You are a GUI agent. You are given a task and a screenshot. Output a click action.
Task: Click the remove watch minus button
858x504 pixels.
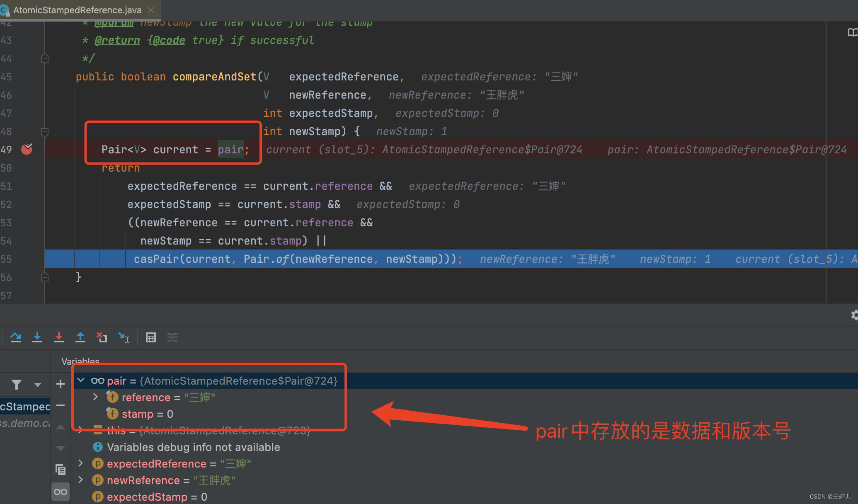click(x=61, y=405)
